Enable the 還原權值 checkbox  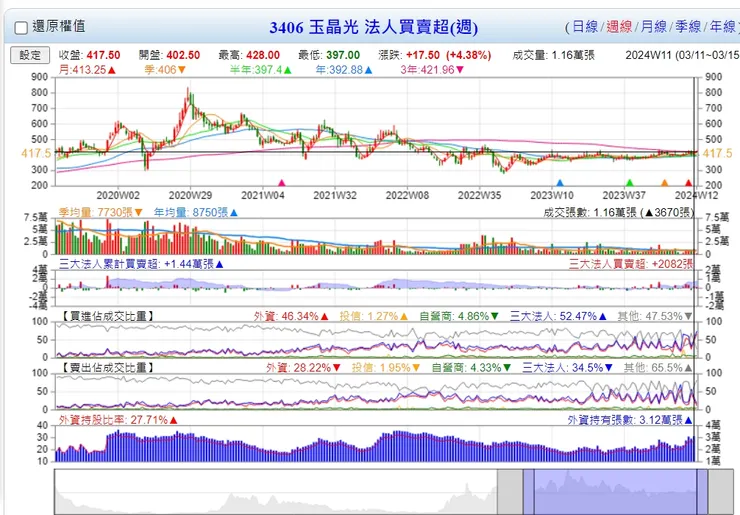coord(21,28)
